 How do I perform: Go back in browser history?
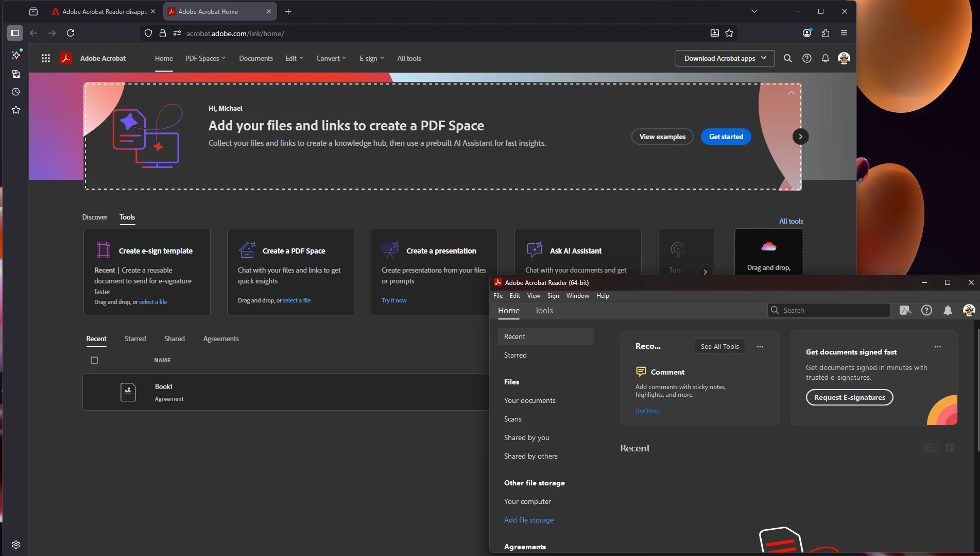[33, 33]
